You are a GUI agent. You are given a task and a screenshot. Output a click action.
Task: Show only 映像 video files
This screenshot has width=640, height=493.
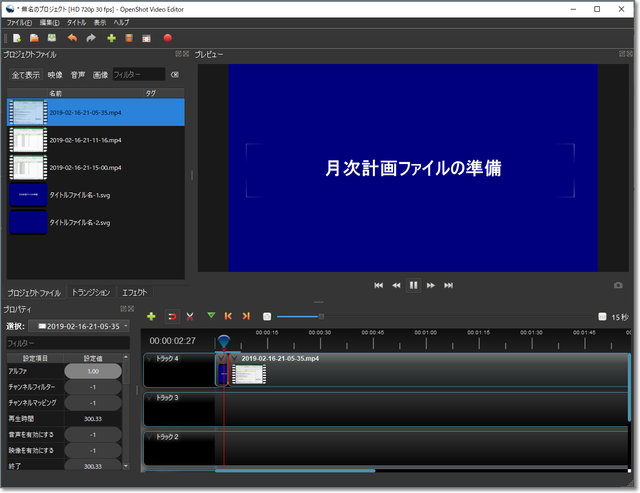[56, 75]
